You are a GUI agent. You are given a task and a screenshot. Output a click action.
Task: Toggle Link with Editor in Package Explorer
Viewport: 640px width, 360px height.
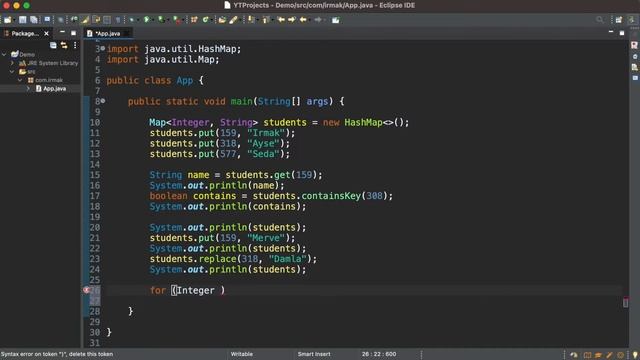(x=64, y=45)
